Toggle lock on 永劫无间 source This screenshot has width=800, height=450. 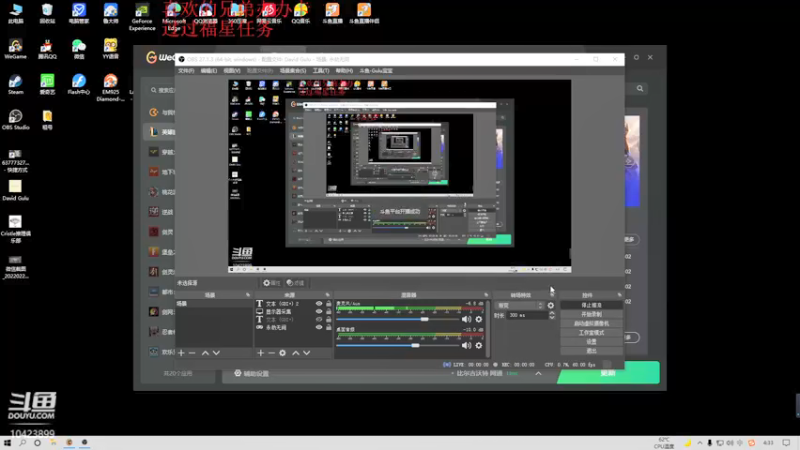(x=329, y=327)
